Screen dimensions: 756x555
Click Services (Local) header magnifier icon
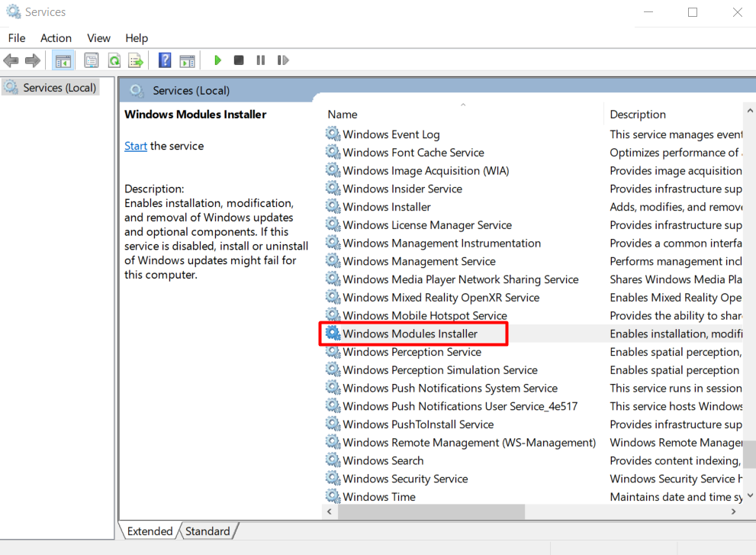[137, 90]
